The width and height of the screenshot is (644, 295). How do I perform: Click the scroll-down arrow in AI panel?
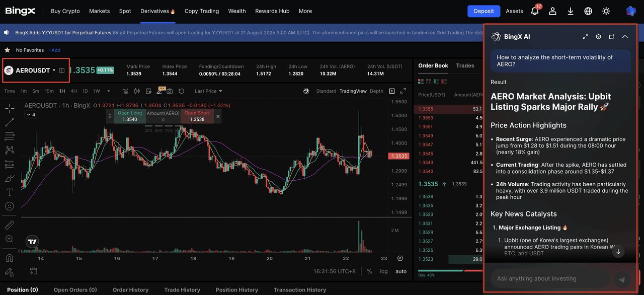pos(618,251)
